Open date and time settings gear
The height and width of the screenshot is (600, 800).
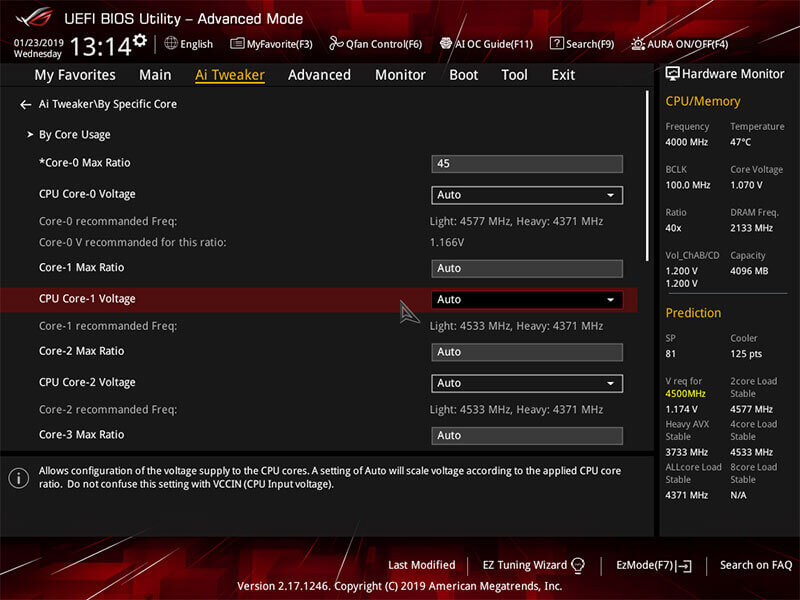pos(140,41)
